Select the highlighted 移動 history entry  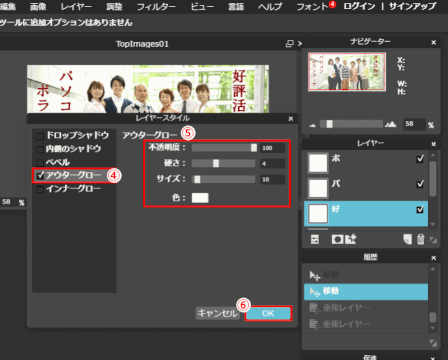(366, 291)
